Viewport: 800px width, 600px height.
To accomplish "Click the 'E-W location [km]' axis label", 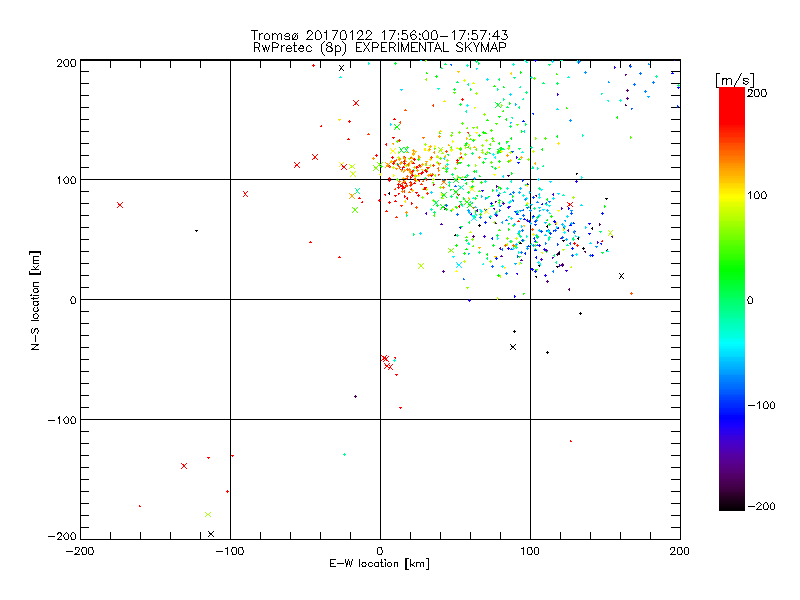I will click(x=379, y=563).
